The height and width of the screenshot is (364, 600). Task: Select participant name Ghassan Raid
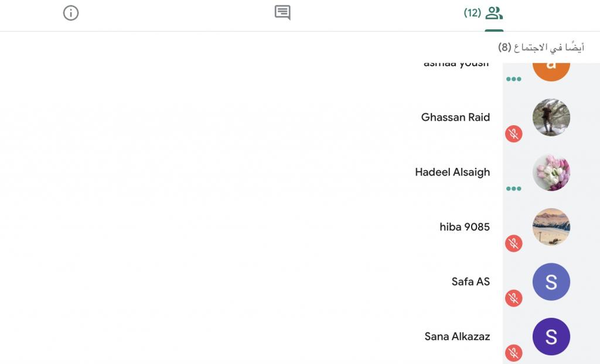click(x=455, y=118)
